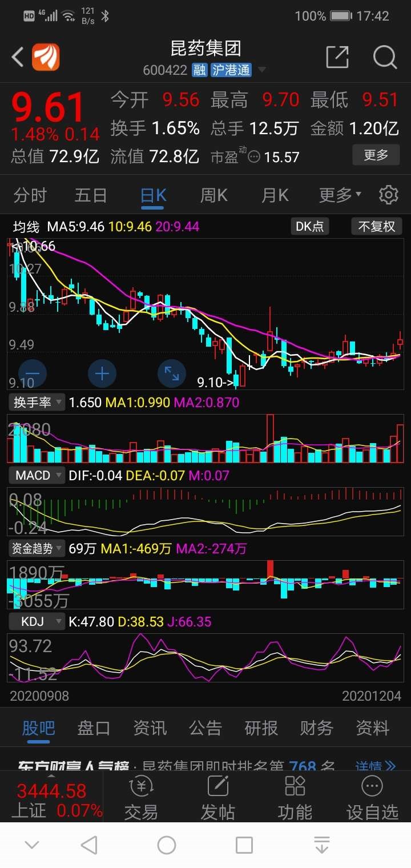
Task: Zoom in chart with plus button
Action: 102,374
